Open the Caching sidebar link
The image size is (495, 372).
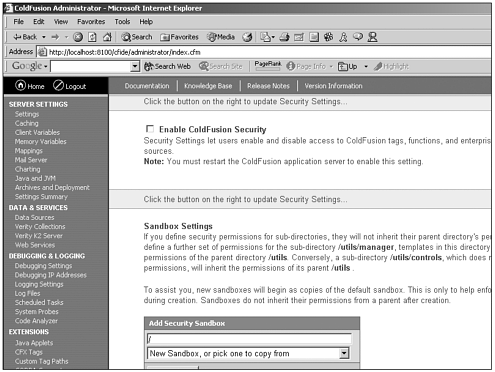(26, 123)
